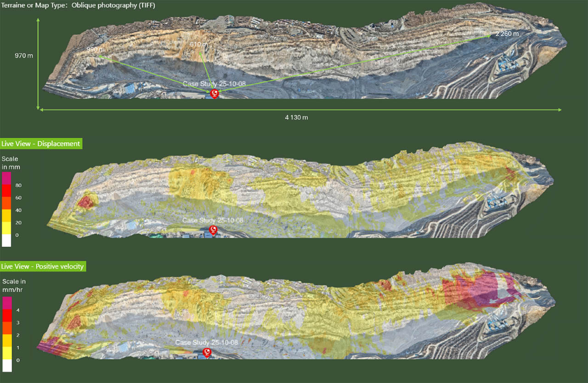588x383 pixels.
Task: Pick the red swatch in the mm/hr velocity legend
Action: coord(7,315)
